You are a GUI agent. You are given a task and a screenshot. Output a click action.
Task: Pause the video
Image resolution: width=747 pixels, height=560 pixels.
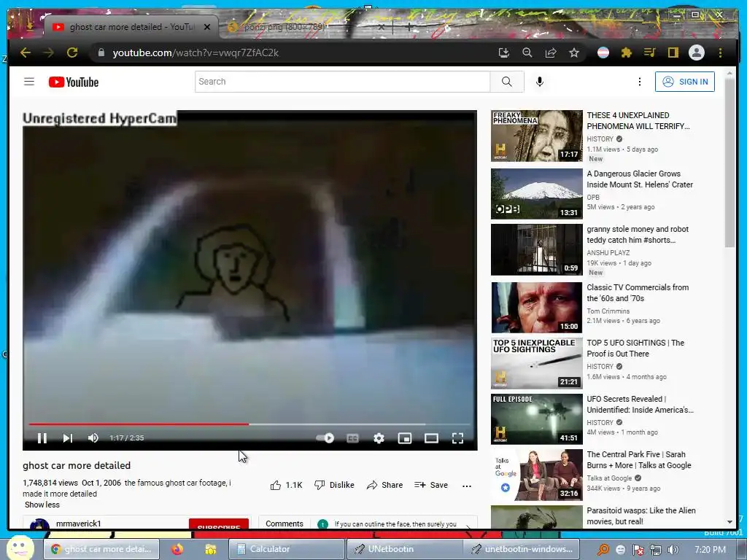point(42,438)
